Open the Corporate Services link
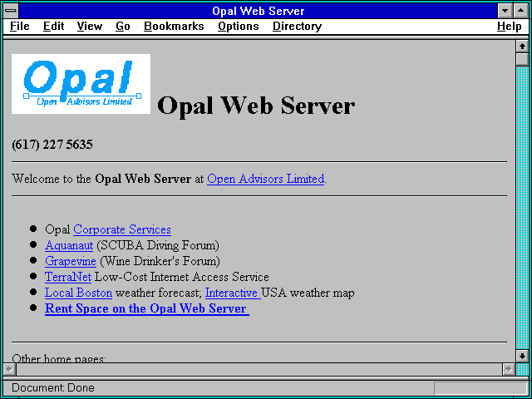The height and width of the screenshot is (399, 532). (x=122, y=229)
